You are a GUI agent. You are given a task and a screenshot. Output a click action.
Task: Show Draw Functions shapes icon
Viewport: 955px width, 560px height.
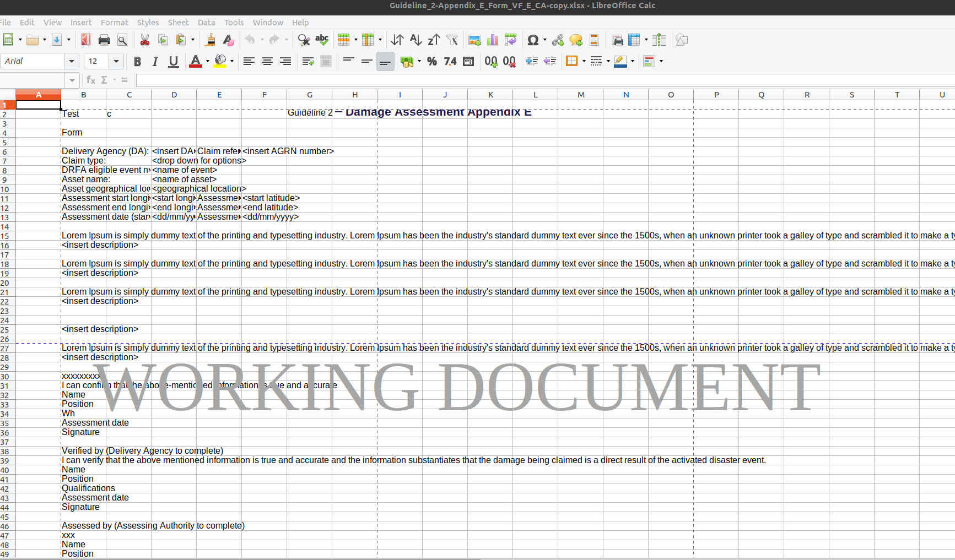click(x=682, y=40)
